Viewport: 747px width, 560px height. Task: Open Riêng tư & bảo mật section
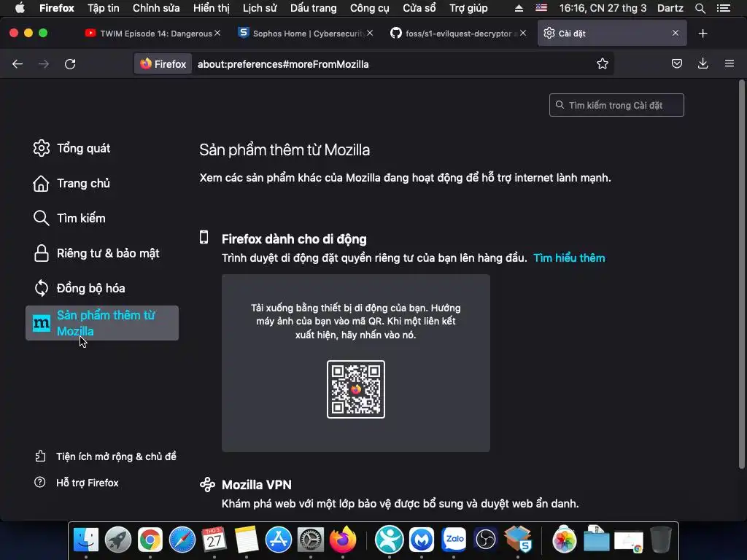[96, 253]
